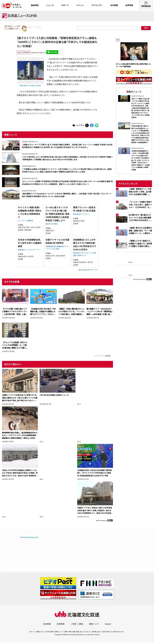
Task: Click the 道新BIZ banner
Action: point(96,595)
